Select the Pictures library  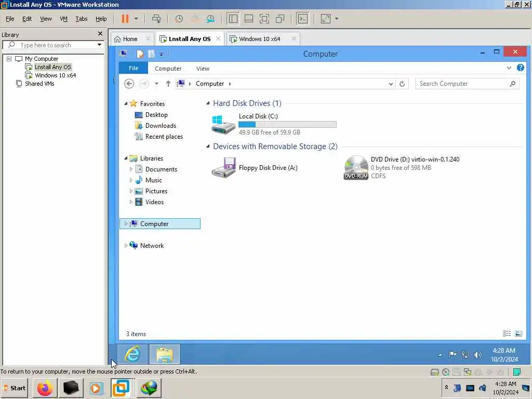click(156, 191)
